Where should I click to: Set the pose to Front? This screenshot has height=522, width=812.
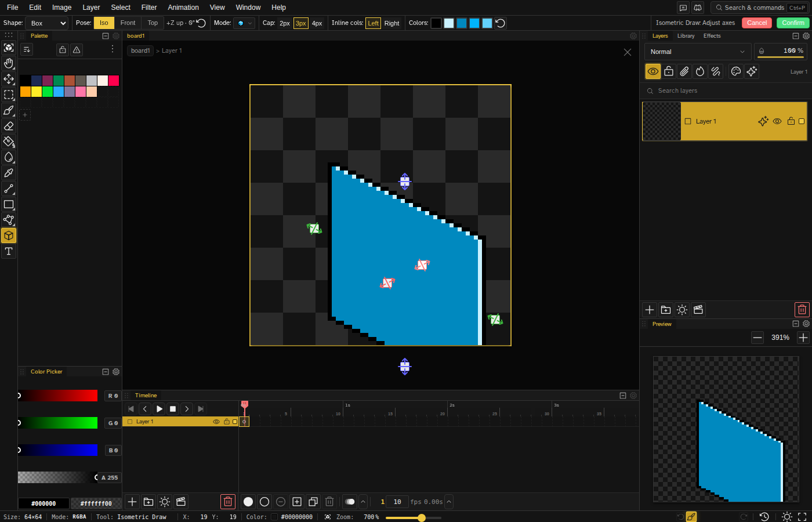tap(128, 23)
